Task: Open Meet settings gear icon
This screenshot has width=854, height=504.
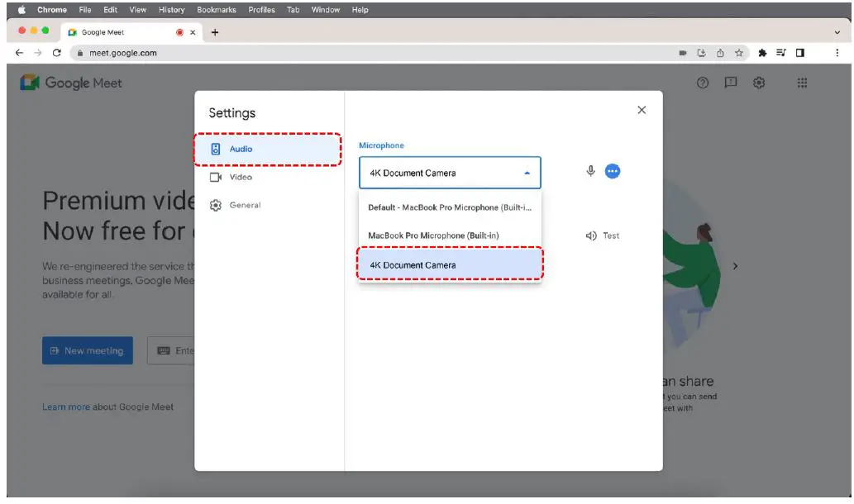Action: 759,83
